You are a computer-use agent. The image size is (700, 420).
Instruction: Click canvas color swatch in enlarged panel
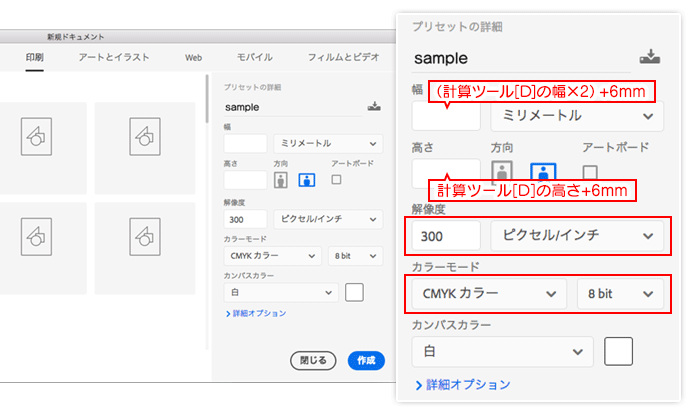click(618, 352)
